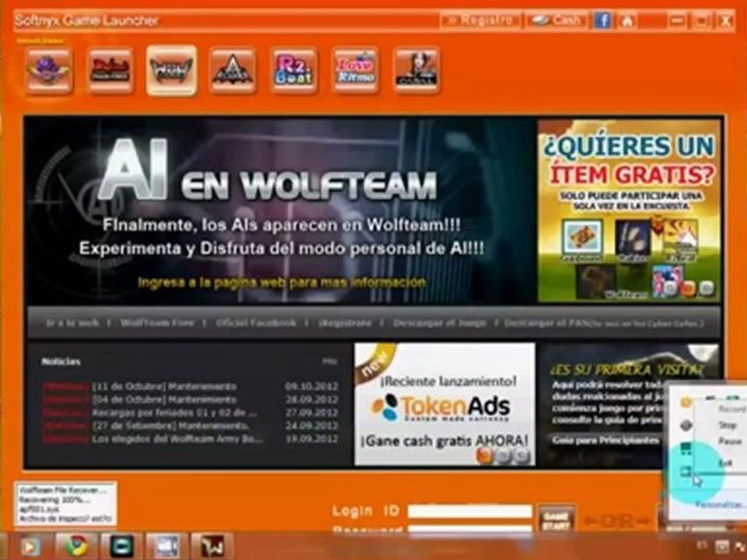Open 'Más' link beside Noticias
Image resolution: width=747 pixels, height=560 pixels.
click(330, 362)
